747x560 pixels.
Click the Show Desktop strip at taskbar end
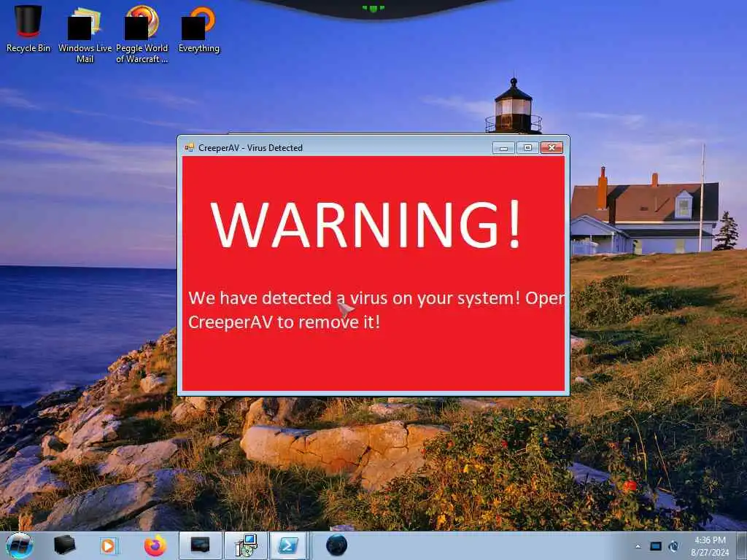(741, 545)
